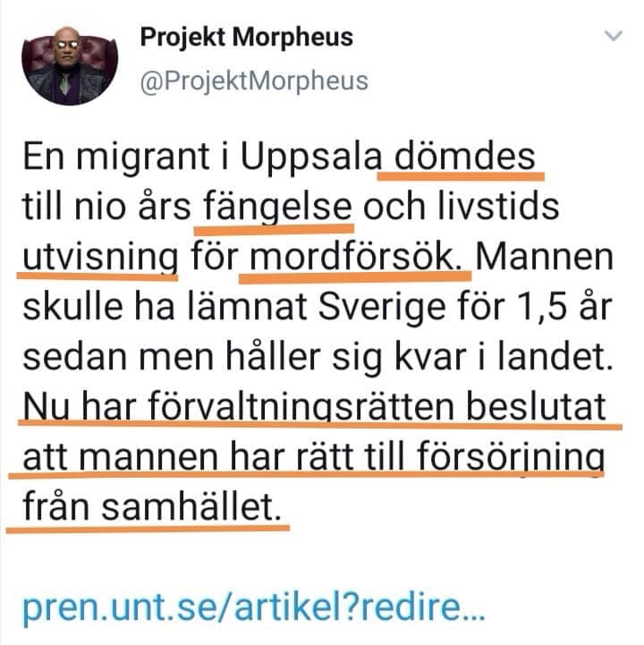Expand the tweet options chevron
The width and height of the screenshot is (644, 645).
tap(614, 36)
